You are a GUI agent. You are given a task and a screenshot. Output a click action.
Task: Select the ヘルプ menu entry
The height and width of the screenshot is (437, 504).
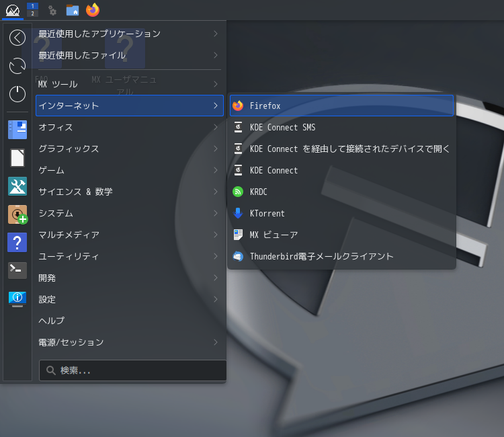point(130,321)
